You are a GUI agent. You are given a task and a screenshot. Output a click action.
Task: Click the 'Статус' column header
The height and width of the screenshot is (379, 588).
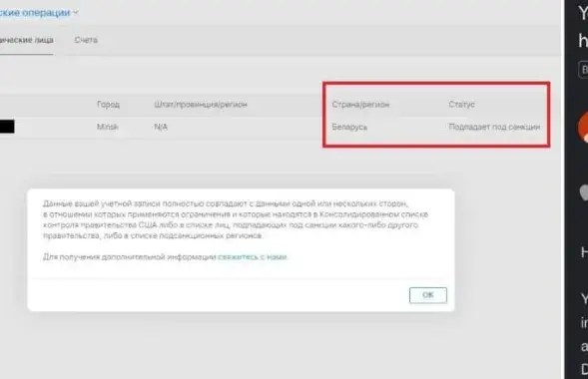pos(461,105)
